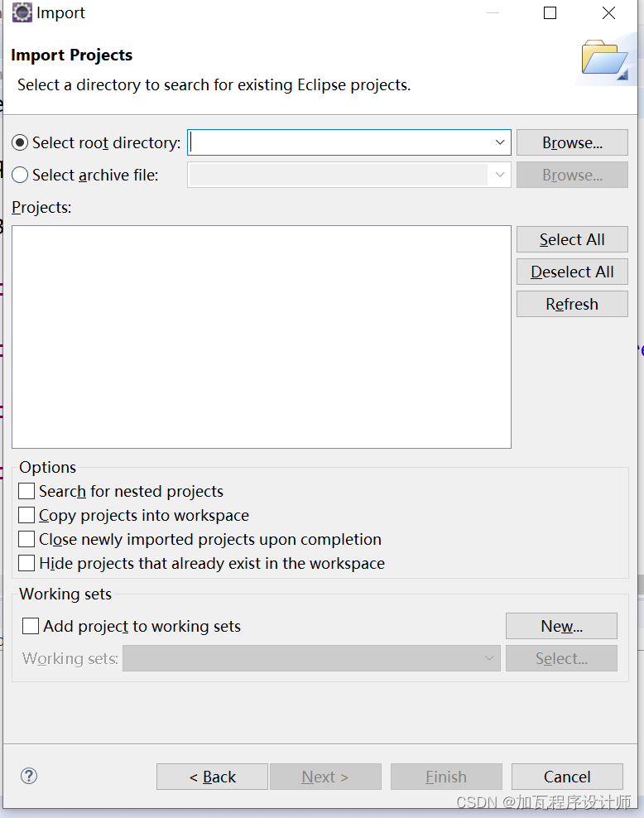Enable Search for nested projects
The height and width of the screenshot is (818, 644).
(x=26, y=491)
